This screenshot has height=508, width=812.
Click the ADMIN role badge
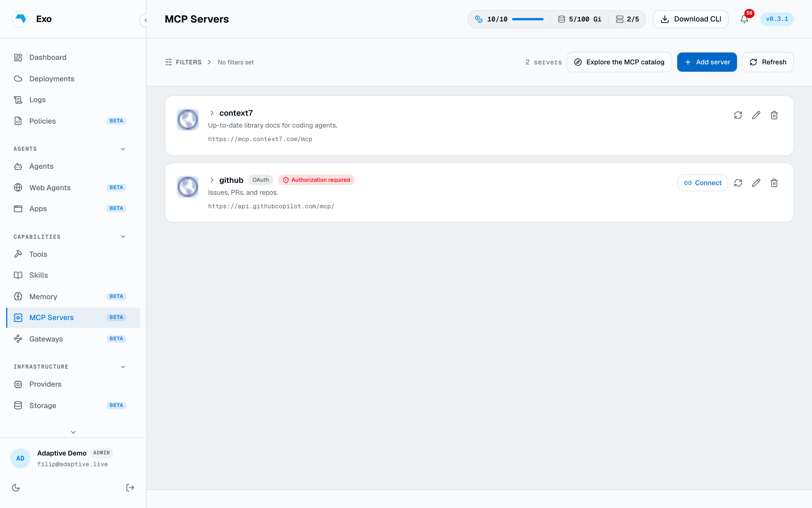(101, 453)
